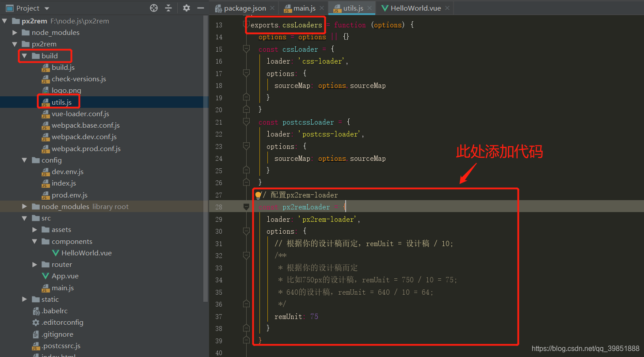The width and height of the screenshot is (644, 357).
Task: Click 'px2rem-loader' string on line 29
Action: pos(329,219)
